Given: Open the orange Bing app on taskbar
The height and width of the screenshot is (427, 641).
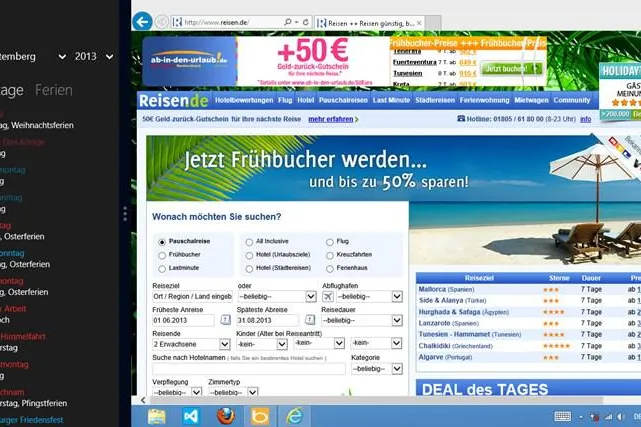Looking at the screenshot, I should coord(260,416).
